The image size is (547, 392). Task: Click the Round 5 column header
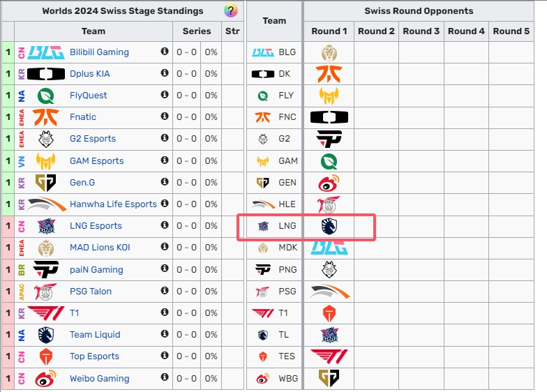[511, 31]
